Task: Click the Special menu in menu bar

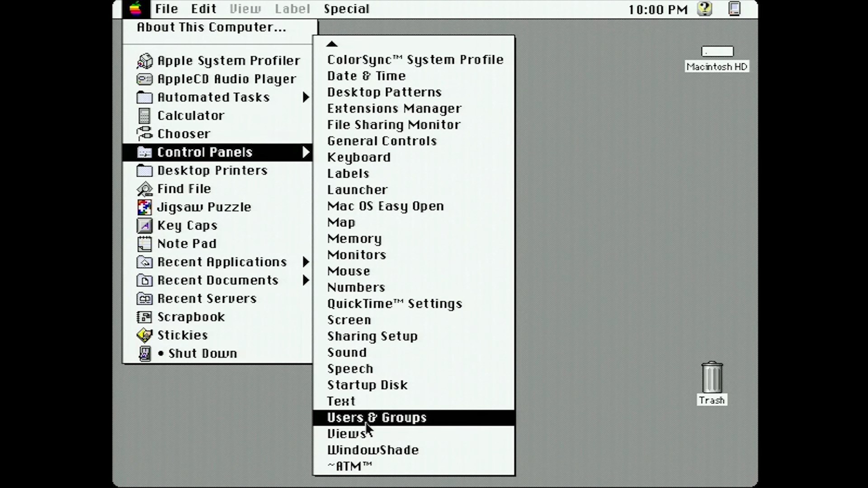Action: [346, 8]
